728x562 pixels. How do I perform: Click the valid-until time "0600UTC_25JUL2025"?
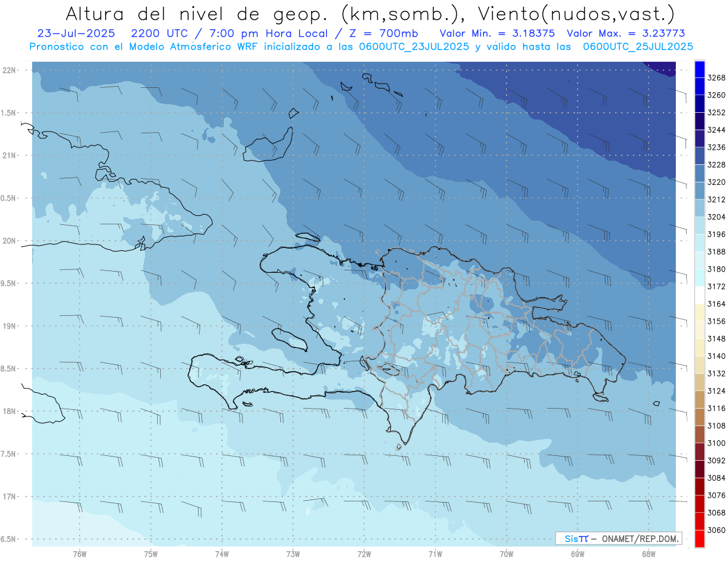(638, 47)
